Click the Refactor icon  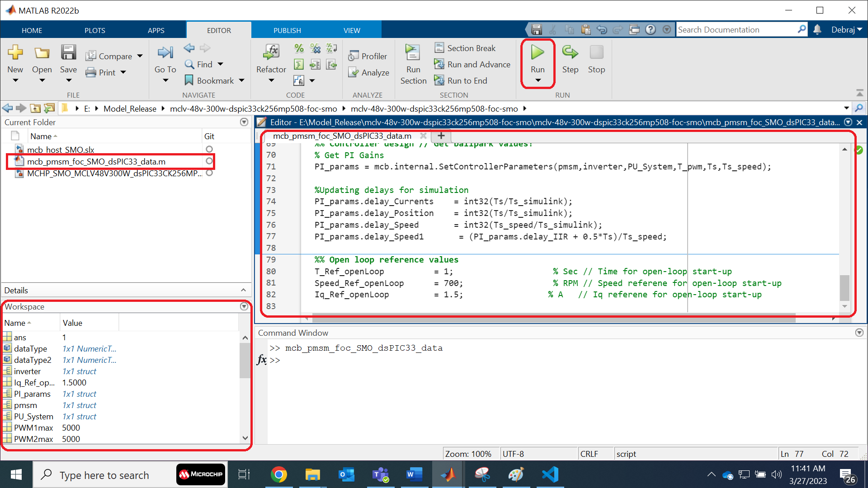271,53
